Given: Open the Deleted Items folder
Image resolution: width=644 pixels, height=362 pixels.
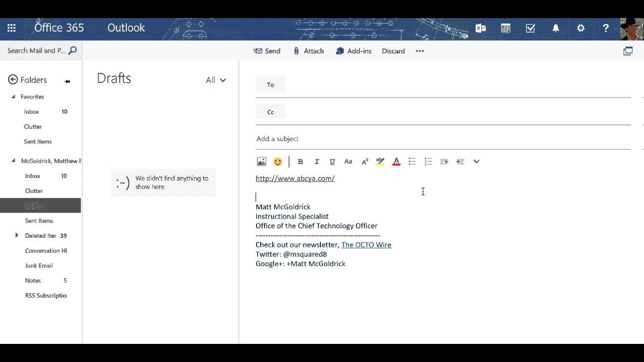Looking at the screenshot, I should click(40, 236).
